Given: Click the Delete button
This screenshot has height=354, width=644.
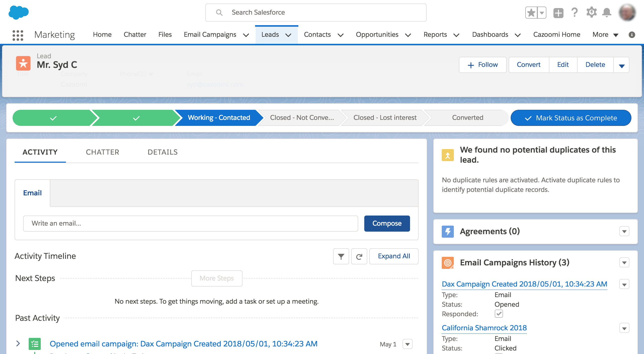Looking at the screenshot, I should click(595, 65).
